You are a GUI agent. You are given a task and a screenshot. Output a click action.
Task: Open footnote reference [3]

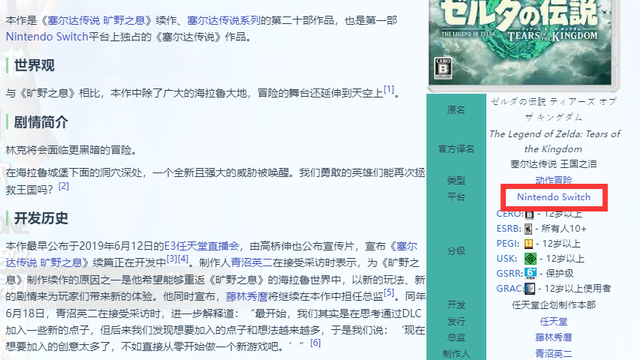tap(172, 259)
